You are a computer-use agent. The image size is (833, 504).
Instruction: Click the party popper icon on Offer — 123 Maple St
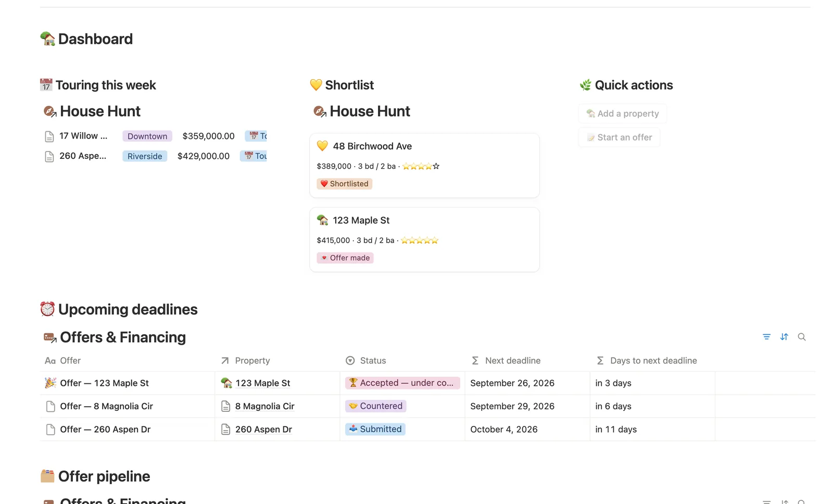coord(51,383)
